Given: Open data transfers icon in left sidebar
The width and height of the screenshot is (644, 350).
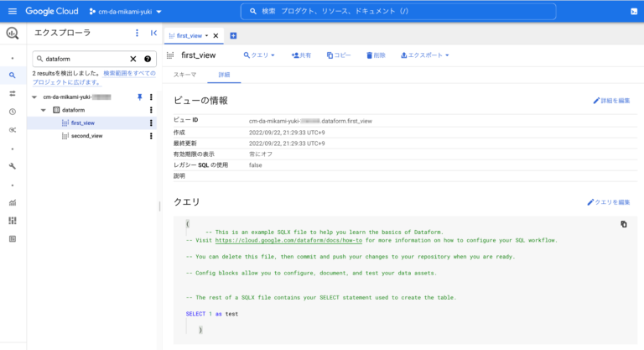Looking at the screenshot, I should (x=13, y=94).
